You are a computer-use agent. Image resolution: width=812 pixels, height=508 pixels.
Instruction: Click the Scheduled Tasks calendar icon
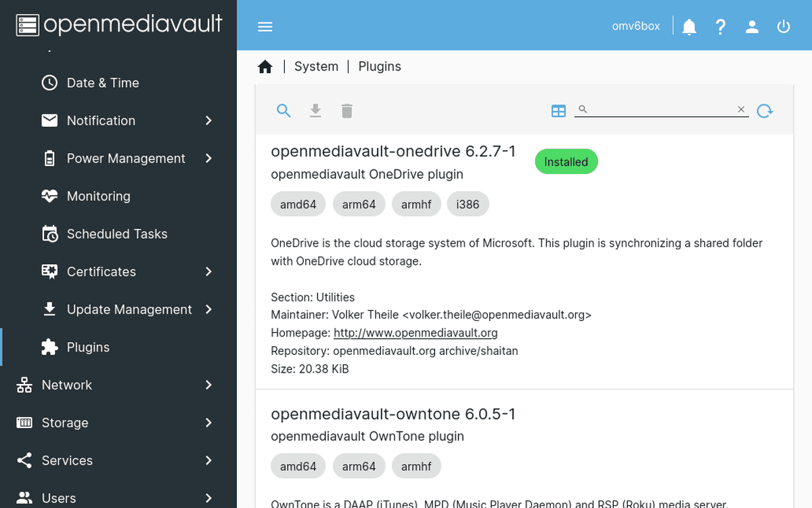coord(49,234)
